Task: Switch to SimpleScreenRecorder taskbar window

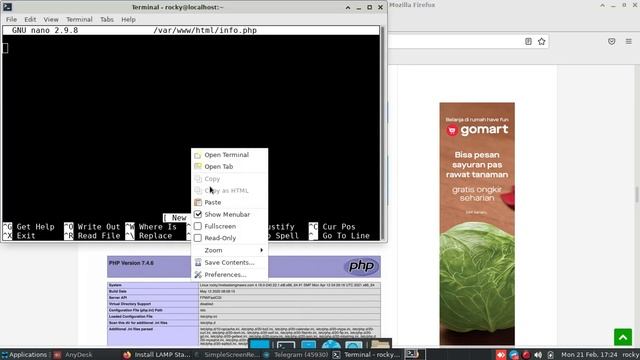Action: [227, 355]
